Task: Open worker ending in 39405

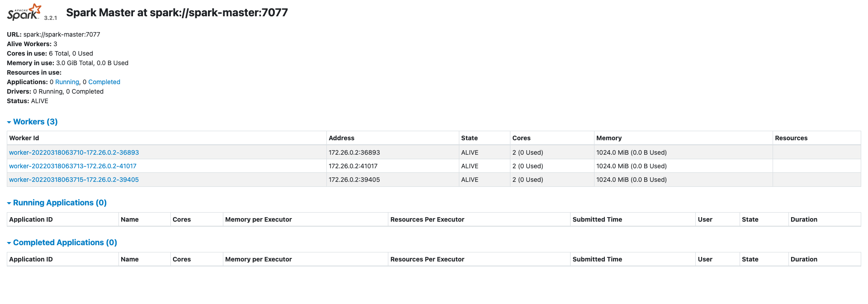Action: [x=74, y=180]
